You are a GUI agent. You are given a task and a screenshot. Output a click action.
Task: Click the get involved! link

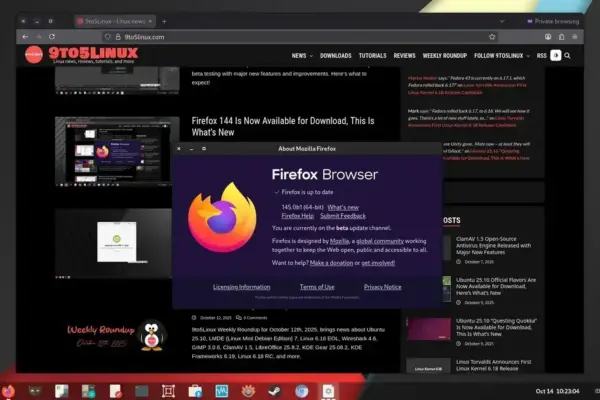378,263
